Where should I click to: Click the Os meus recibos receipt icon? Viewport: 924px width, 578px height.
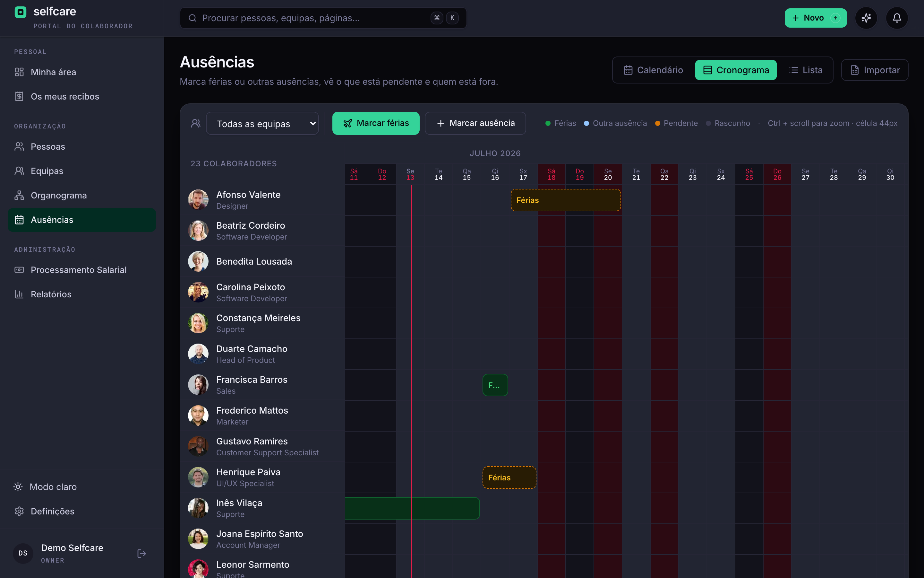tap(19, 96)
